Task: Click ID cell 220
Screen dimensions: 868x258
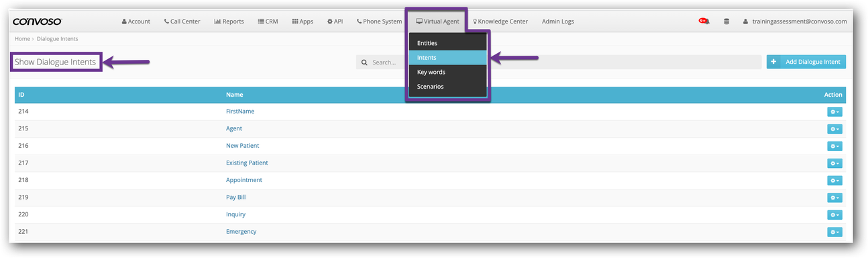Action: pyautogui.click(x=23, y=214)
